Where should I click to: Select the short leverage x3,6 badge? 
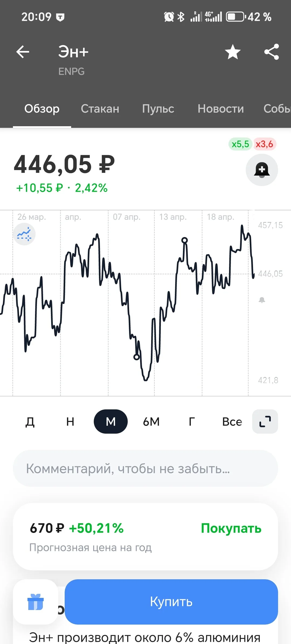(x=264, y=144)
